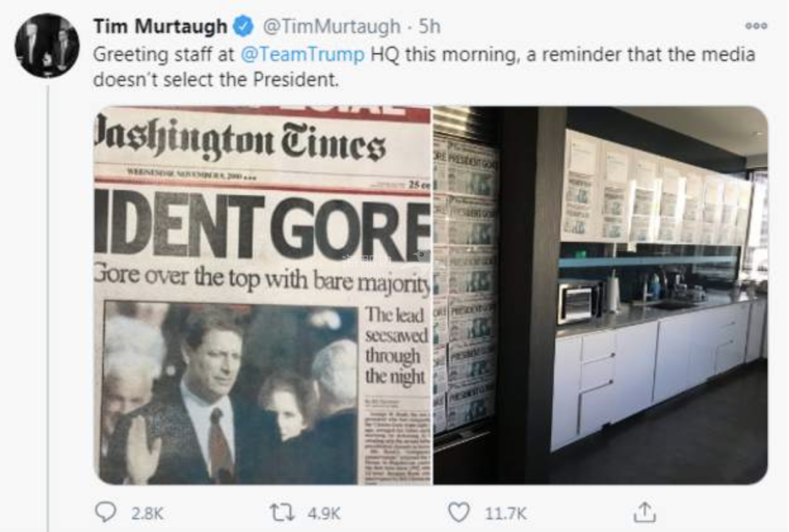Open the 5h timestamp link

(430, 26)
